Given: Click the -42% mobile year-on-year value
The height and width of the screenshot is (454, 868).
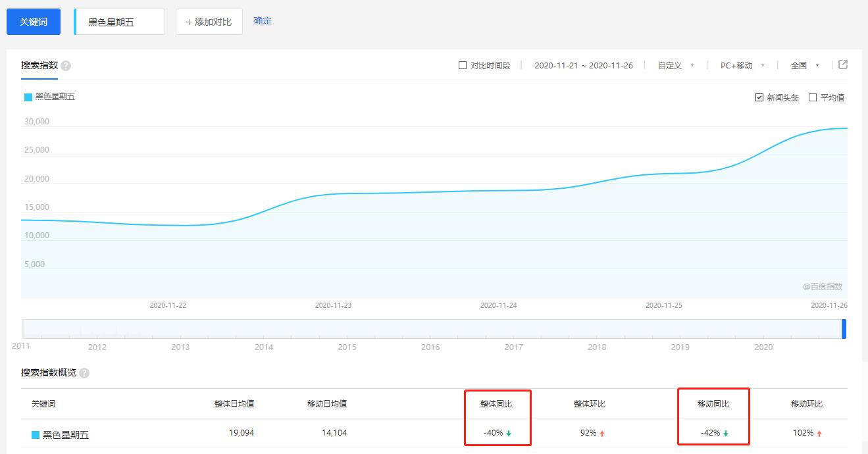Looking at the screenshot, I should coord(711,433).
